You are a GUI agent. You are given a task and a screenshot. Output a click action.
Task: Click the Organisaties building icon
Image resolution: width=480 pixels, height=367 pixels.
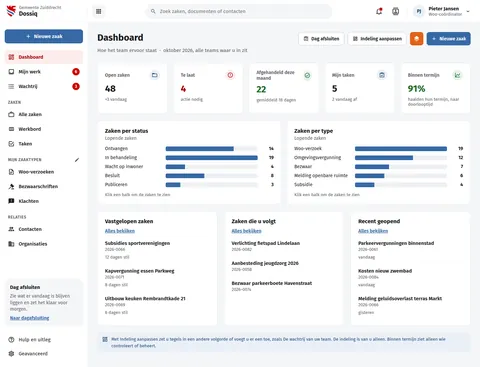[x=11, y=244]
